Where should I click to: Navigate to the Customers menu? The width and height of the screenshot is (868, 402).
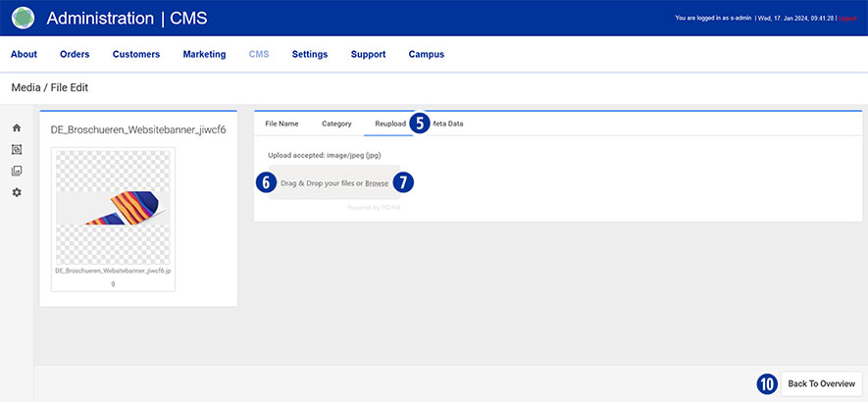136,55
